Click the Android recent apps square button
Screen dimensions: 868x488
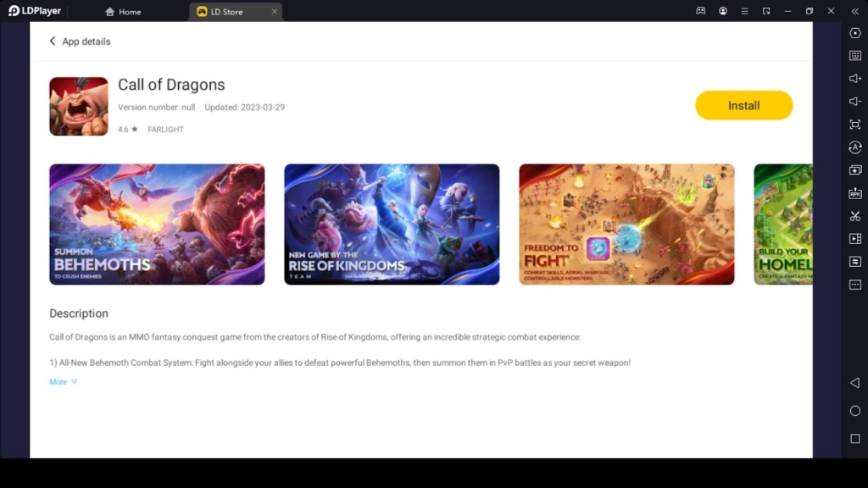pyautogui.click(x=854, y=438)
